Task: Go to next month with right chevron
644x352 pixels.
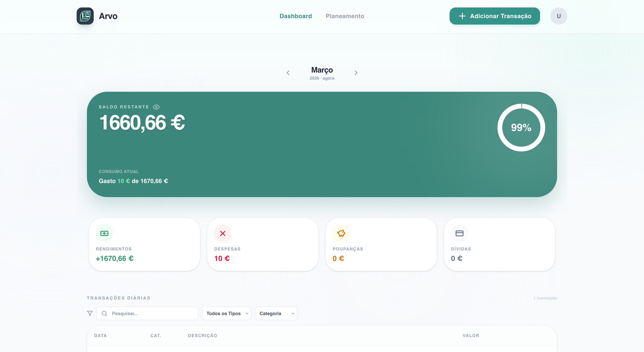Action: [356, 73]
